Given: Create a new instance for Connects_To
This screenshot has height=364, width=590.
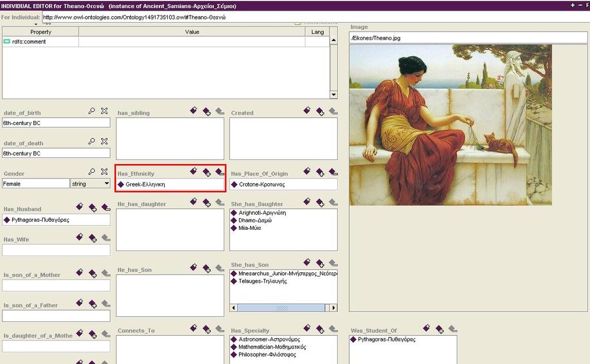Looking at the screenshot, I should [x=194, y=328].
